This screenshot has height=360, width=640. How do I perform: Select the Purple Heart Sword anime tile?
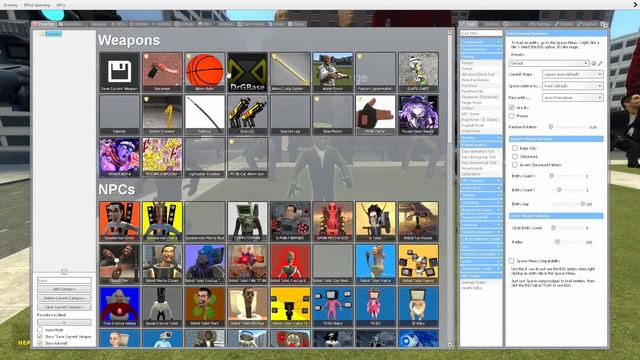click(x=418, y=115)
